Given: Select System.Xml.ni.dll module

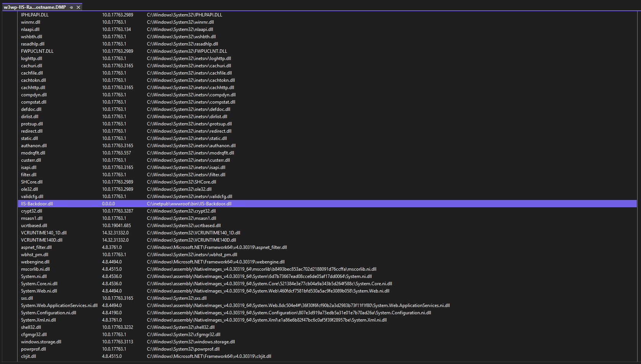Looking at the screenshot, I should tap(38, 320).
